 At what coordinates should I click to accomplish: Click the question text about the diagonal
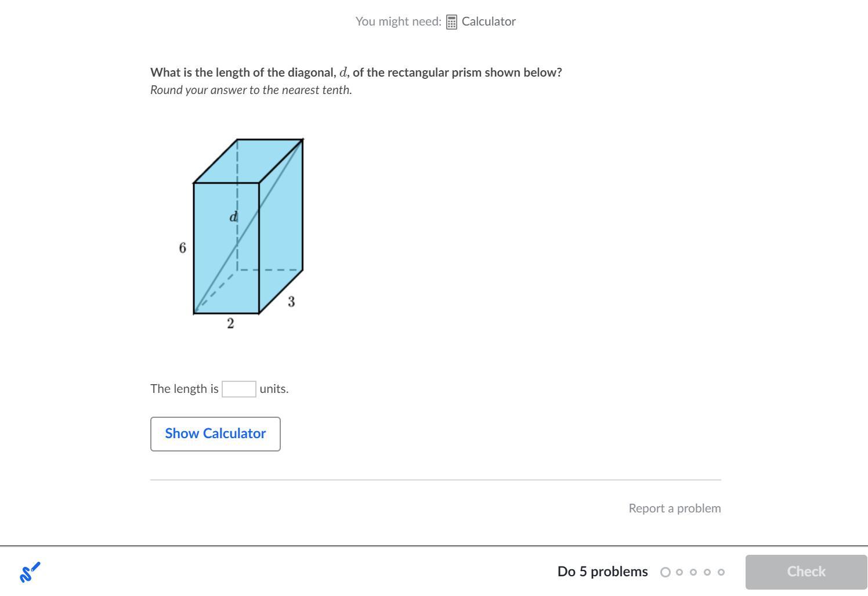point(356,73)
